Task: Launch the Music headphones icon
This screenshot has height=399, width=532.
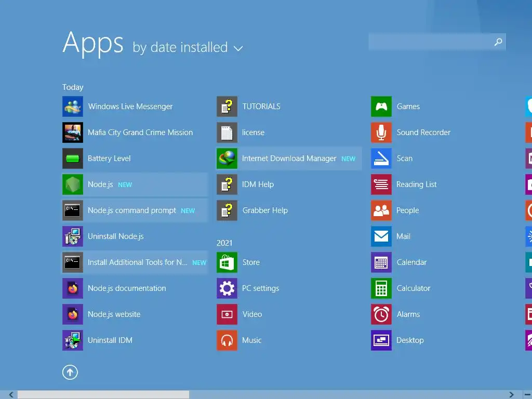Action: pos(227,340)
